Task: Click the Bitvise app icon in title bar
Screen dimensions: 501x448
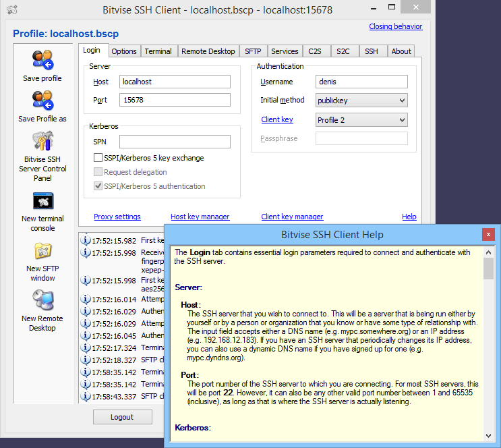Action: pos(12,10)
